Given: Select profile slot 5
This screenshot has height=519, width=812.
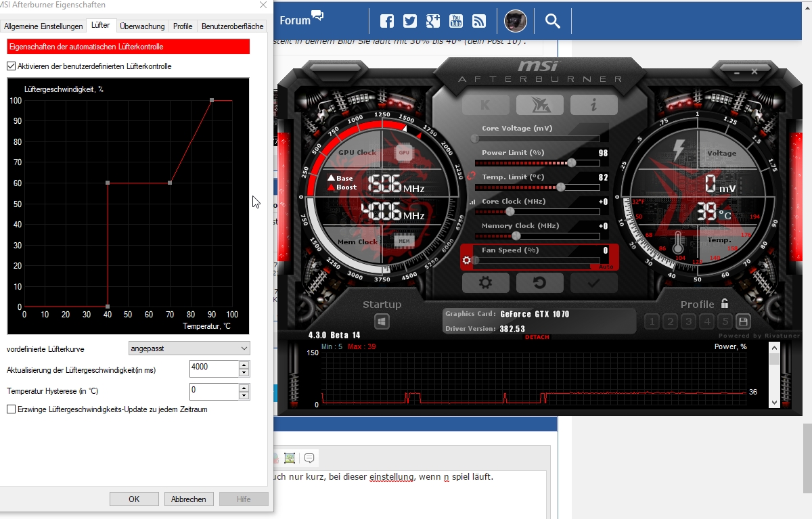Looking at the screenshot, I should pos(725,321).
